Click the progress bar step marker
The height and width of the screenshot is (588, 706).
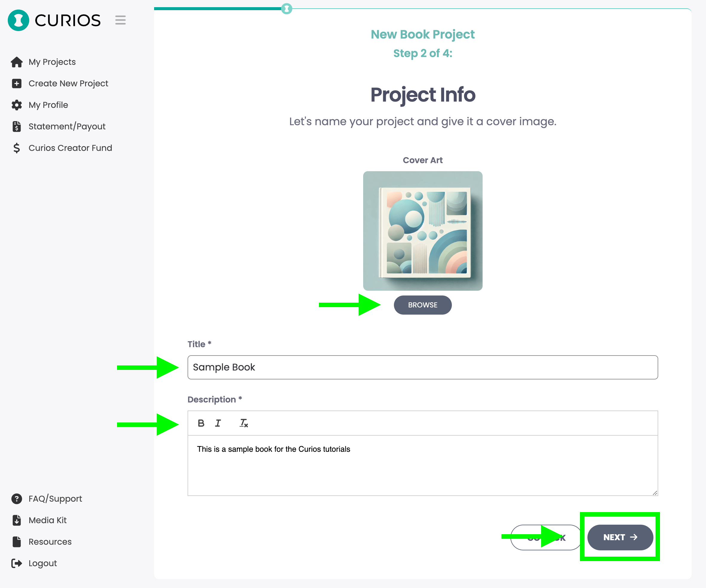click(286, 8)
